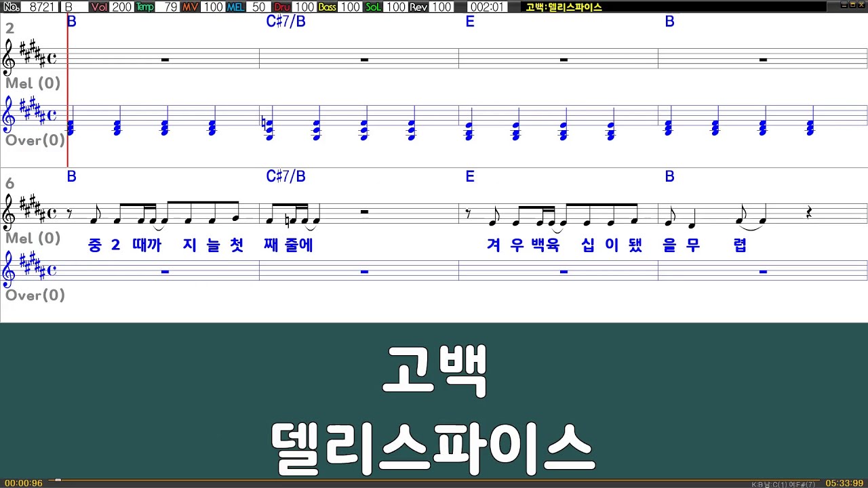Select the red Dru drum label
The height and width of the screenshot is (488, 868).
click(281, 7)
